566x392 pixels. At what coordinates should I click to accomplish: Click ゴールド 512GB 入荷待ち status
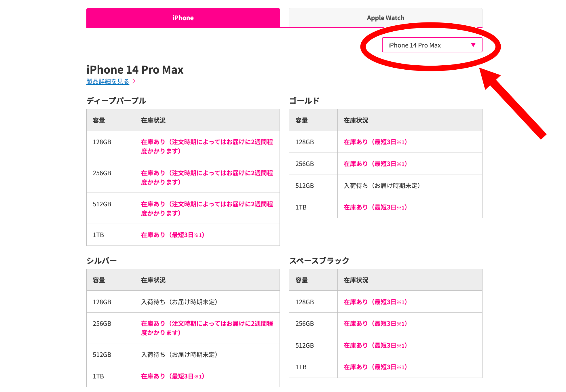[x=382, y=186]
